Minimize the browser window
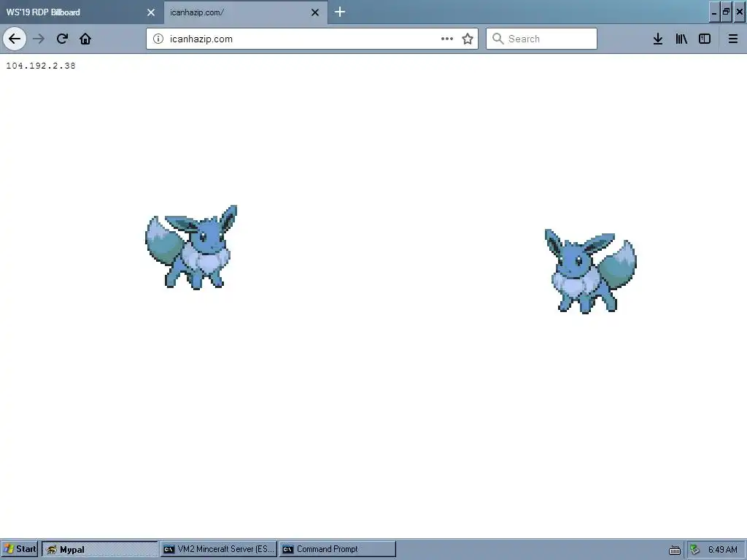Viewport: 747px width, 560px height. [x=714, y=12]
